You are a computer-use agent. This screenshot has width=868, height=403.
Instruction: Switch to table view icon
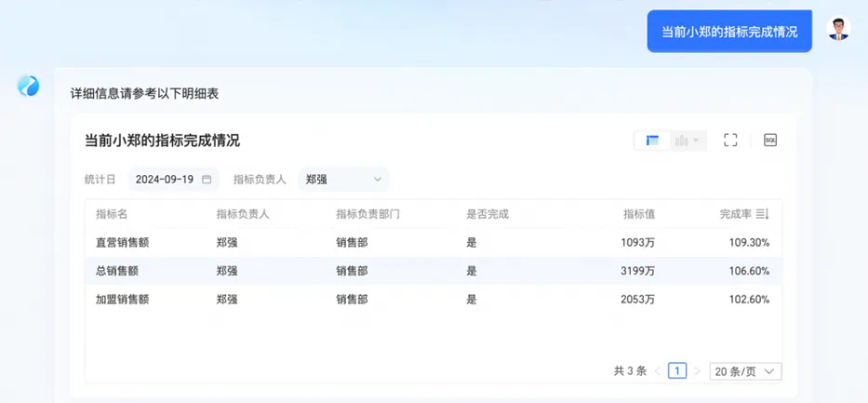tap(653, 141)
